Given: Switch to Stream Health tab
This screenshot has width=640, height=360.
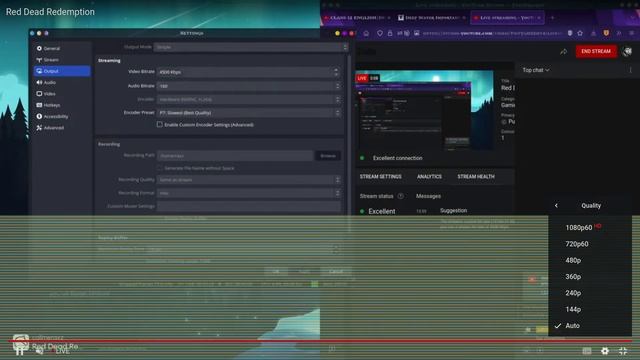Looking at the screenshot, I should (476, 176).
